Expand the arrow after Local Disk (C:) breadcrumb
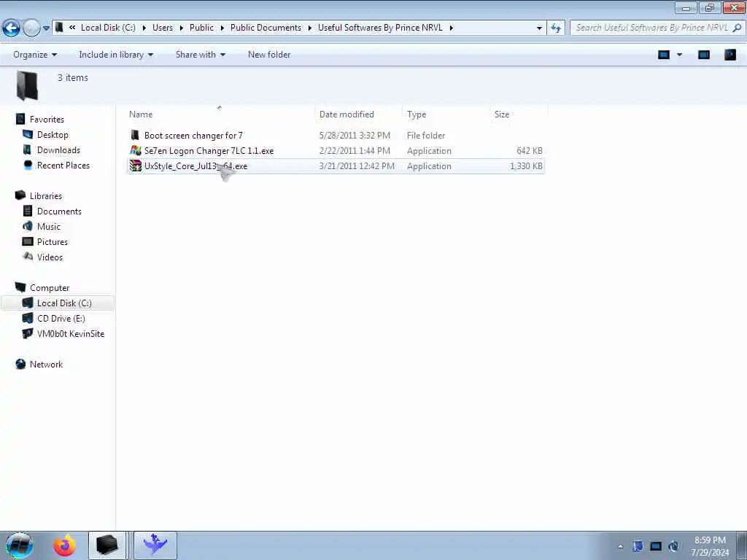 tap(144, 28)
